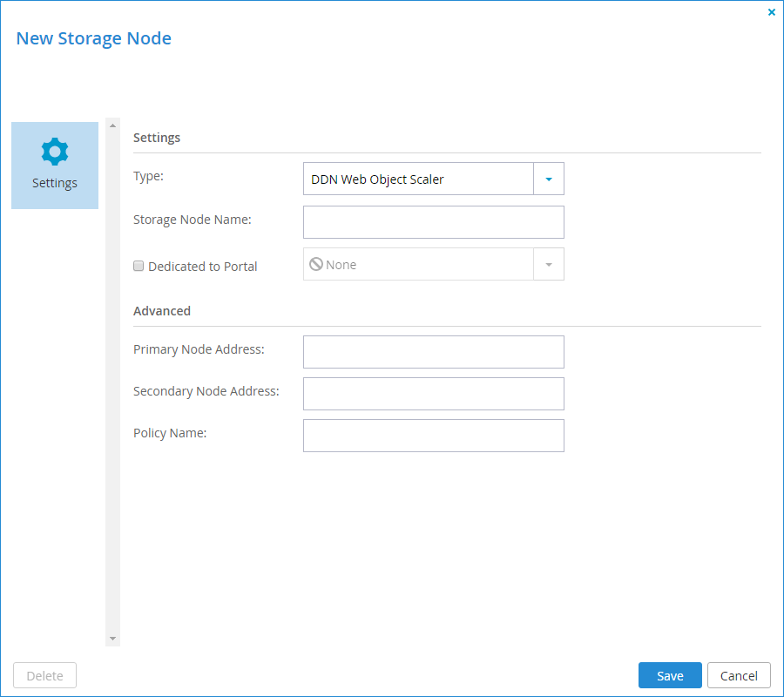Click the scroll down arrow
Viewport: 784px width, 697px height.
tap(112, 639)
